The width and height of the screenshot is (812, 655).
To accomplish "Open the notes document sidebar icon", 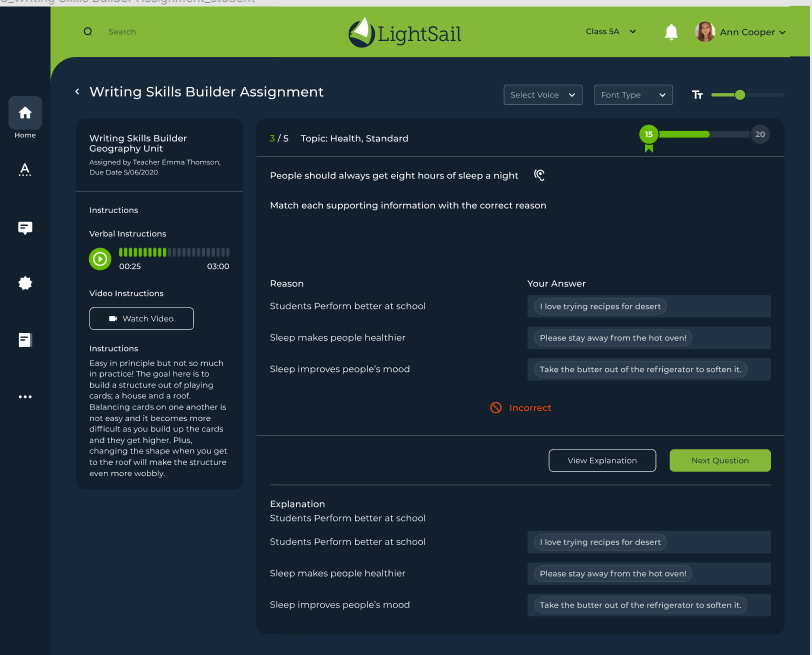I will coord(25,340).
